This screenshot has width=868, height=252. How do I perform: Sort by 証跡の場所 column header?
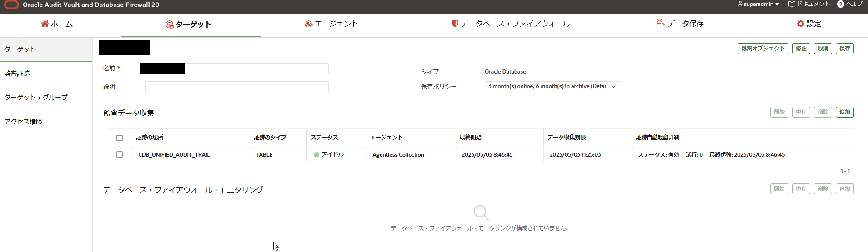pos(150,138)
